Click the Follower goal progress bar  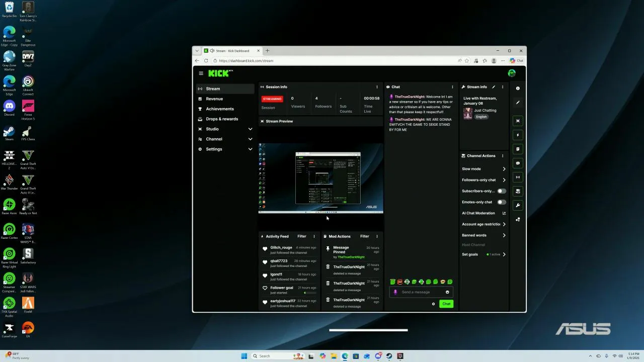(310, 293)
